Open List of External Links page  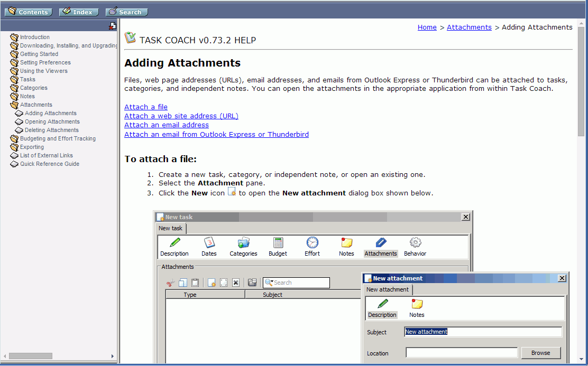[47, 155]
